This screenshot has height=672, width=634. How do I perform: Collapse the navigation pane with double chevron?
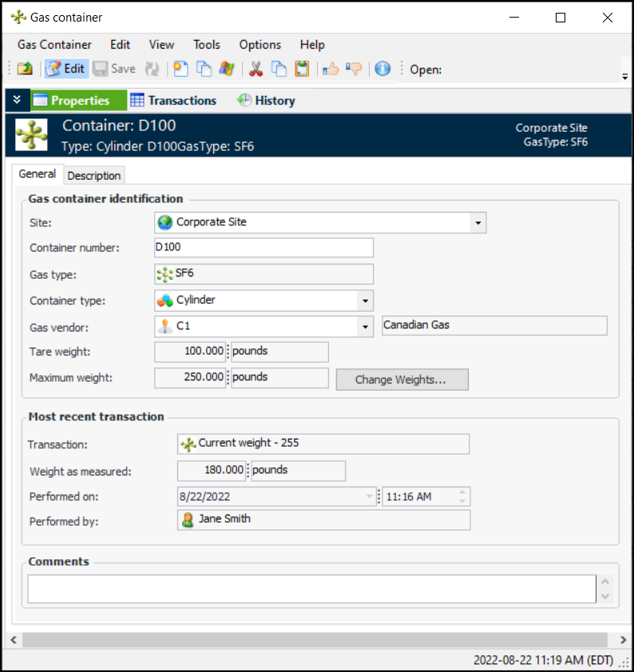tap(17, 100)
